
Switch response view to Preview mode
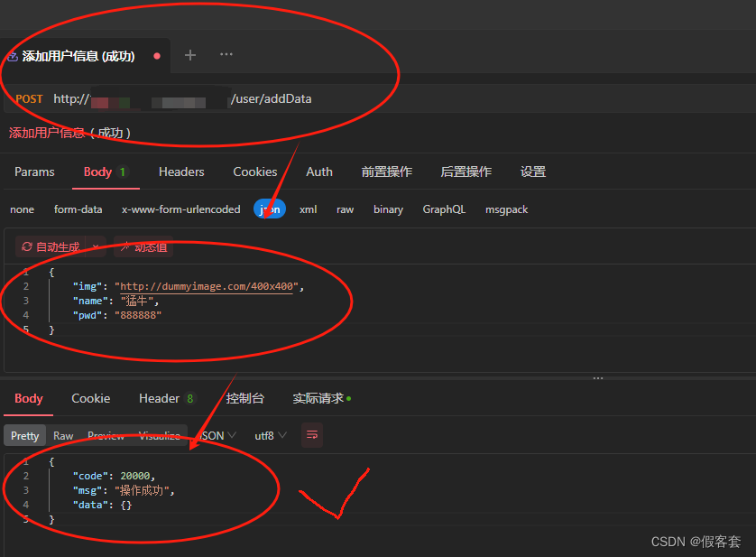click(x=105, y=435)
